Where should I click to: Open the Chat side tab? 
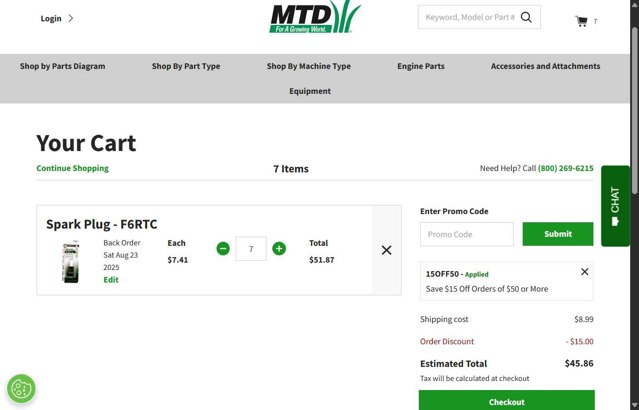(615, 206)
